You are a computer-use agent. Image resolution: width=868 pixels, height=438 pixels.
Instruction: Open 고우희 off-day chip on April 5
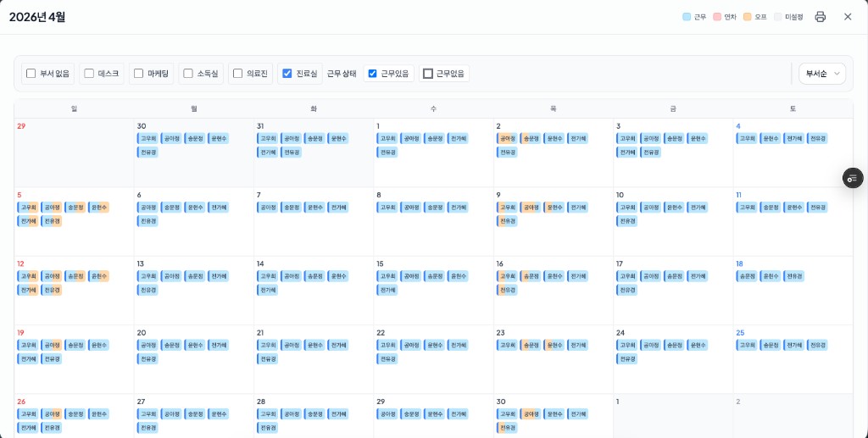pyautogui.click(x=28, y=208)
